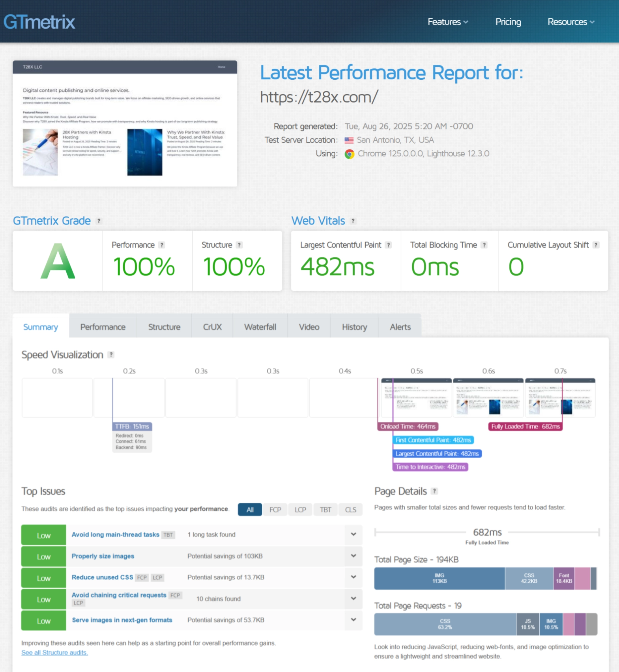Select the All issues filter

[x=250, y=509]
